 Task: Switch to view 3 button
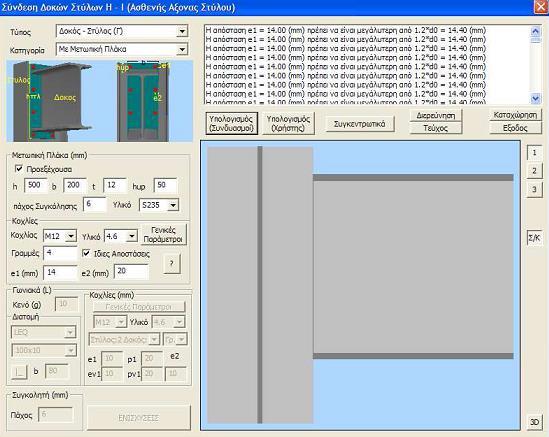click(x=534, y=189)
